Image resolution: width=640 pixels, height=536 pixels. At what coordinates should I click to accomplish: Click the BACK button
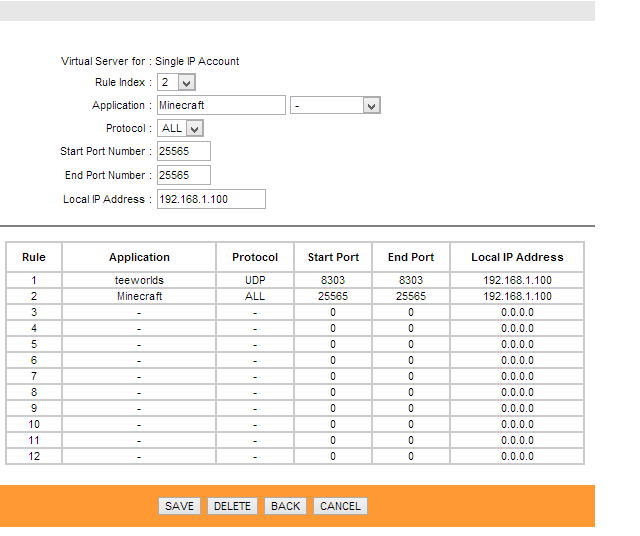point(285,506)
